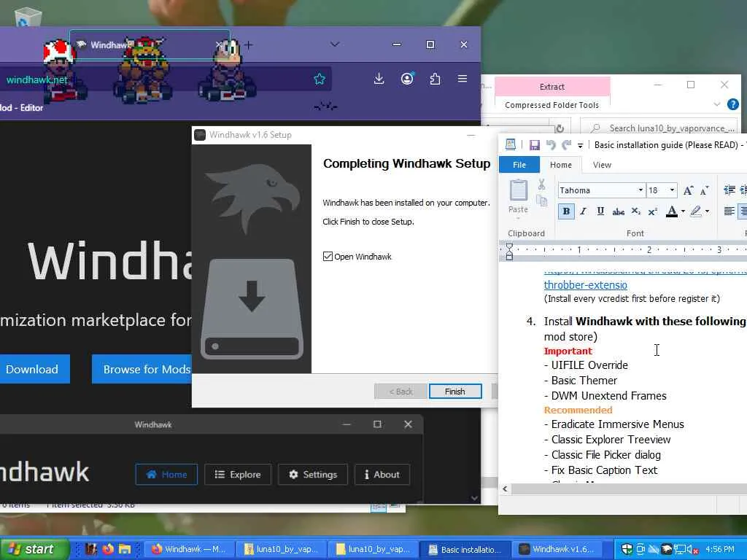The image size is (747, 560).
Task: Open the Tahoma font family dropdown
Action: pos(640,190)
